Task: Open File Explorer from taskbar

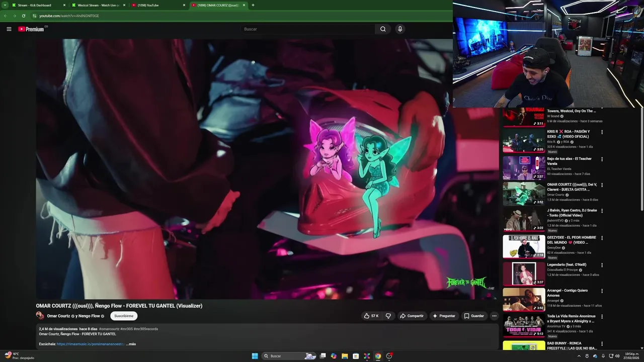Action: pyautogui.click(x=345, y=356)
